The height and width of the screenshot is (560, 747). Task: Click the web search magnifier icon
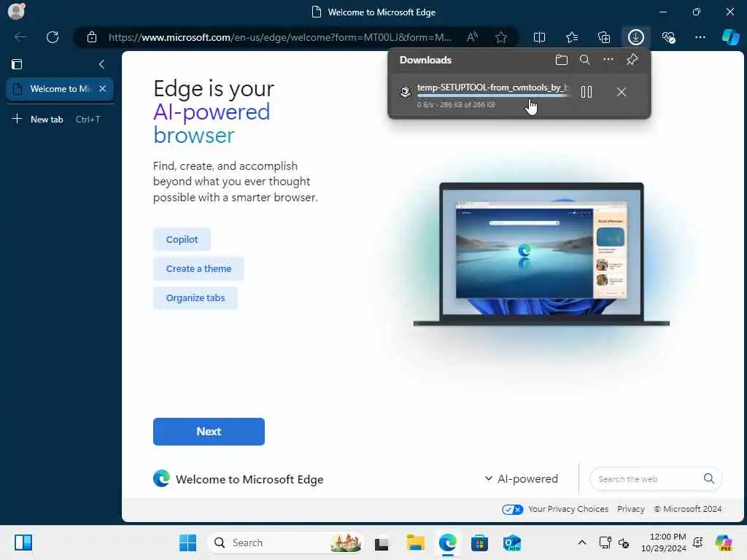(x=709, y=478)
